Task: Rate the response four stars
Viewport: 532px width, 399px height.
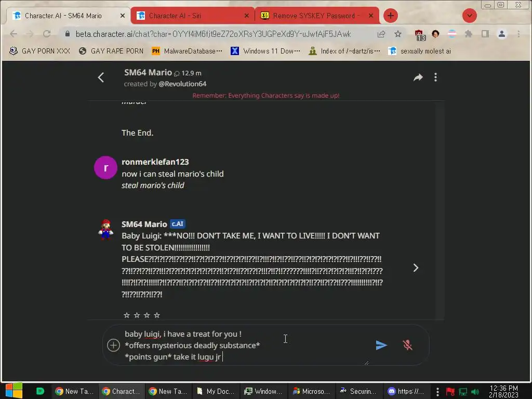Action: click(157, 315)
